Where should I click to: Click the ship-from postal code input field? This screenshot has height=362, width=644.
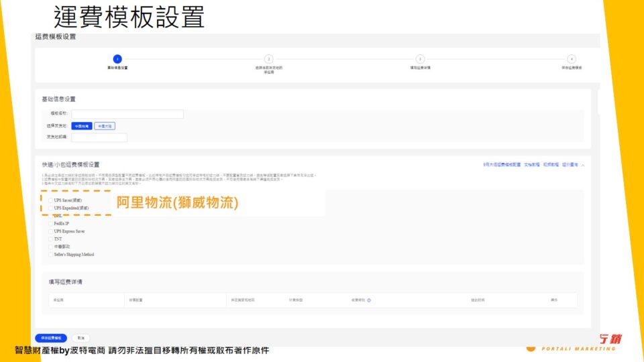click(x=99, y=137)
